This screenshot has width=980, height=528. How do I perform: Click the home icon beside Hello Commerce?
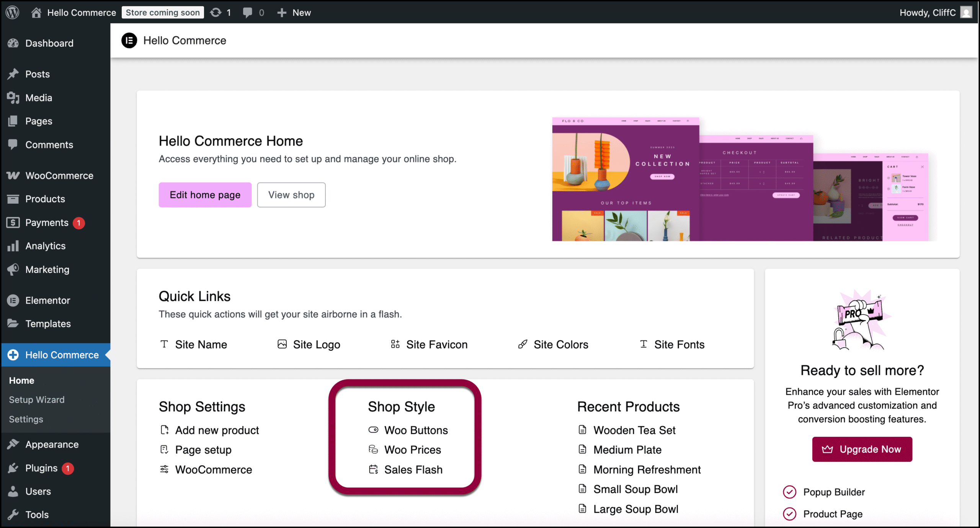coord(36,13)
